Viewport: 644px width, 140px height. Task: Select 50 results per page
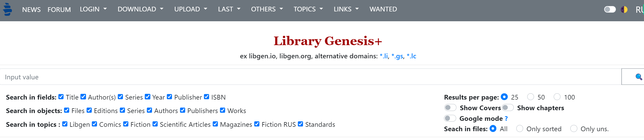pos(531,97)
